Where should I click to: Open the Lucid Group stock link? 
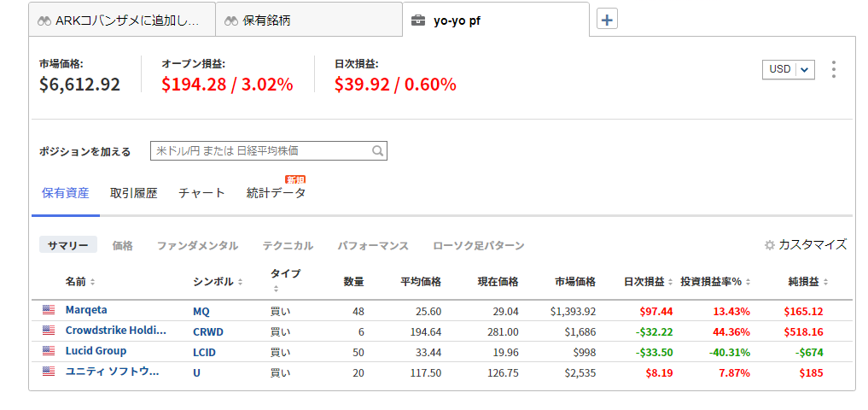click(x=96, y=351)
